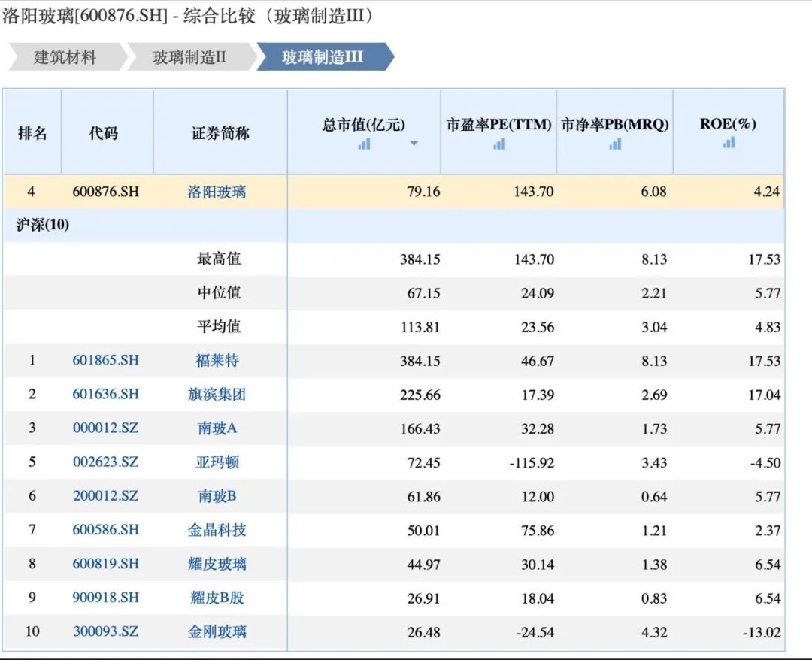The image size is (812, 660).
Task: Open stock code 600586.SH
Action: click(106, 530)
